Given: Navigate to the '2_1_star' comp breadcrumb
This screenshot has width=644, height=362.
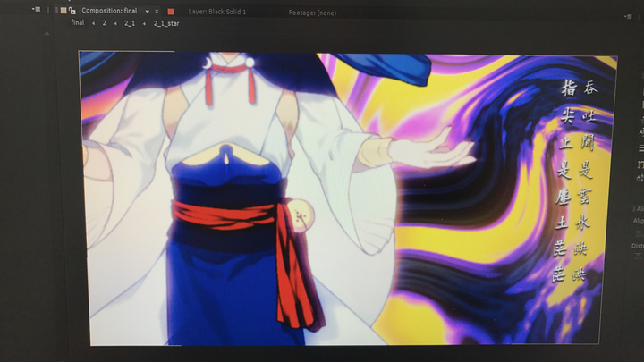Looking at the screenshot, I should click(166, 23).
